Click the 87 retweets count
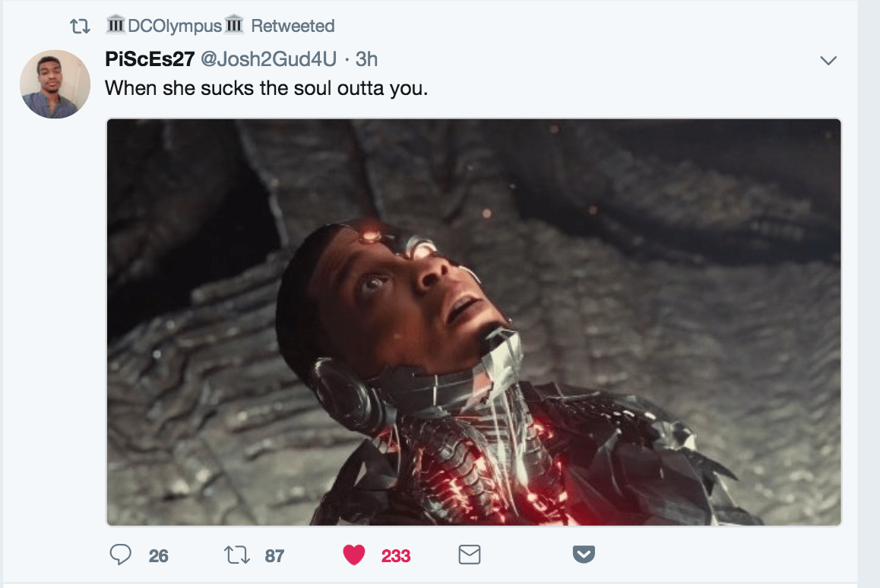The width and height of the screenshot is (880, 588). click(274, 556)
